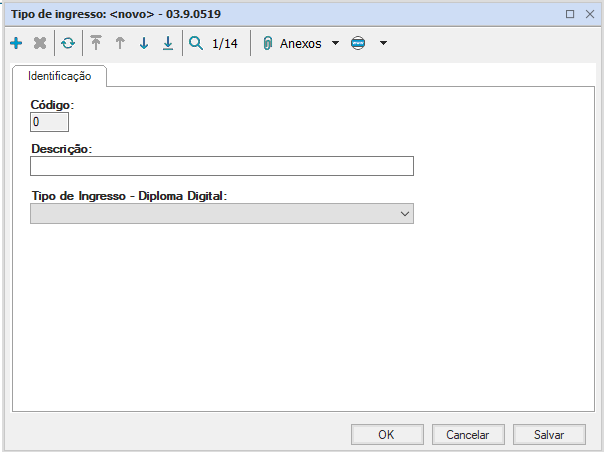Click the Anexos paperclip icon
Image resolution: width=604 pixels, height=452 pixels.
coord(267,44)
